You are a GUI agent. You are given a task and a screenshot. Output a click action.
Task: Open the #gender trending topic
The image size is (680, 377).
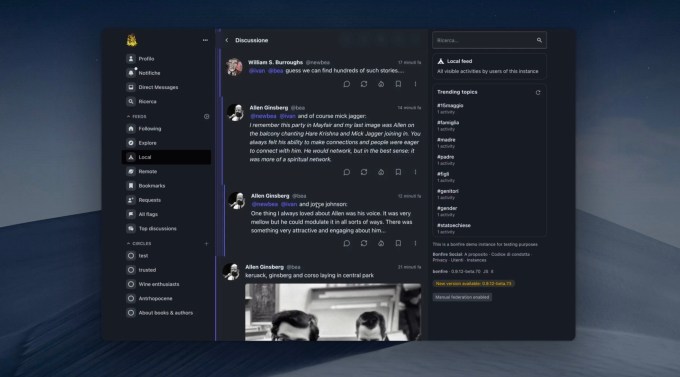point(447,208)
